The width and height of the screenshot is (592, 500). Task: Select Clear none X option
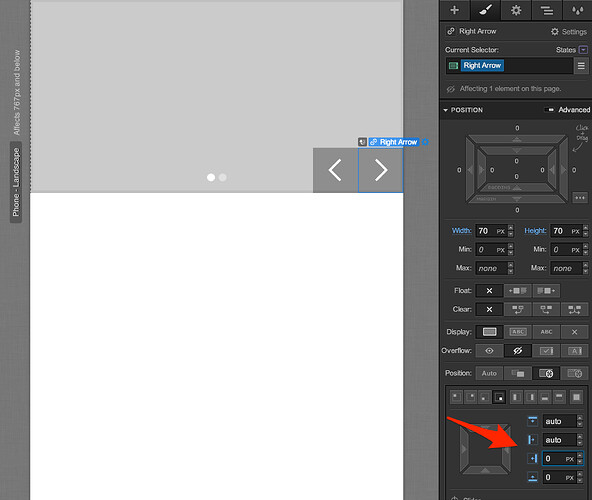pos(489,309)
